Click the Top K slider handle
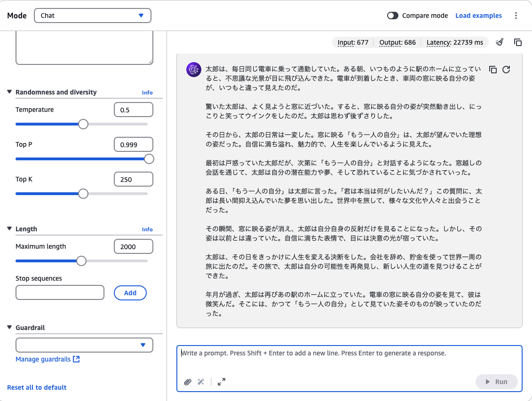 pyautogui.click(x=83, y=194)
